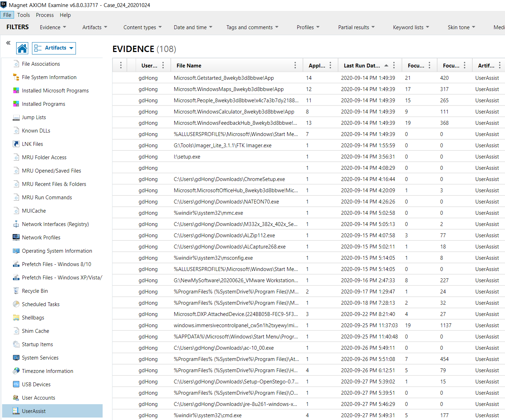The width and height of the screenshot is (505, 420).
Task: Click the LNK Files shortcut icon
Action: [x=16, y=144]
